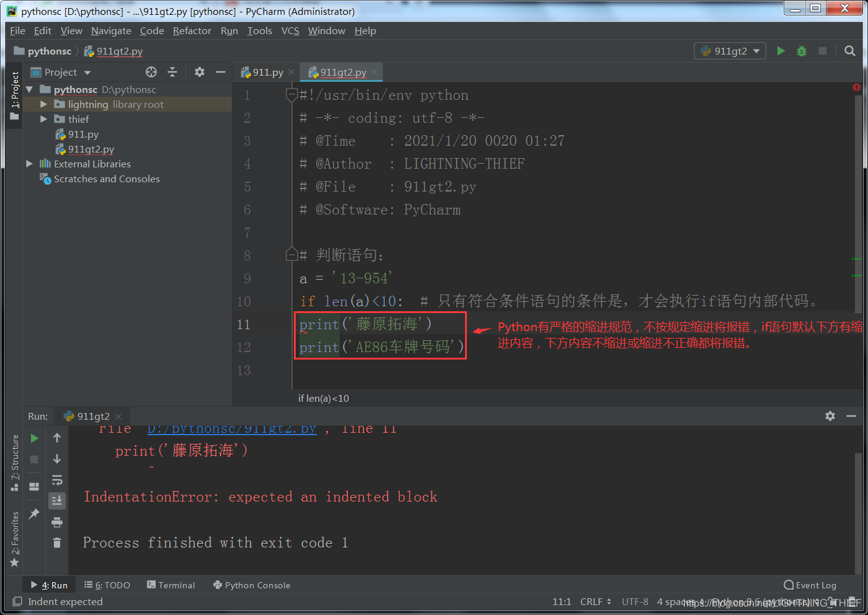Open the Edit menu
This screenshot has height=615, width=868.
[x=42, y=30]
